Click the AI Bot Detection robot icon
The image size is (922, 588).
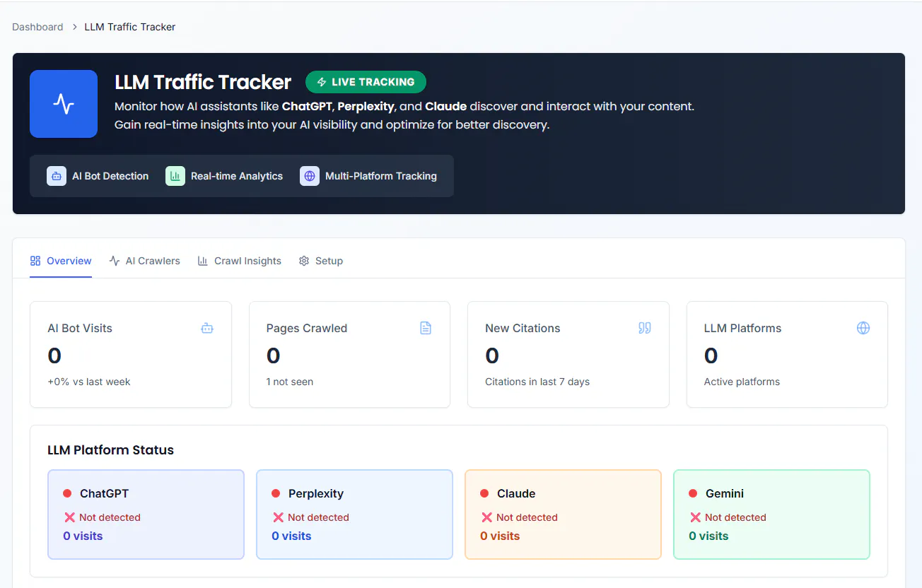click(57, 176)
